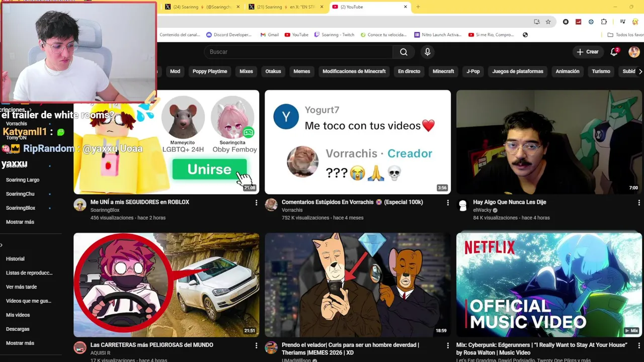Open the Nitro Launch Activa bookmark
This screenshot has height=362, width=644.
[x=438, y=35]
